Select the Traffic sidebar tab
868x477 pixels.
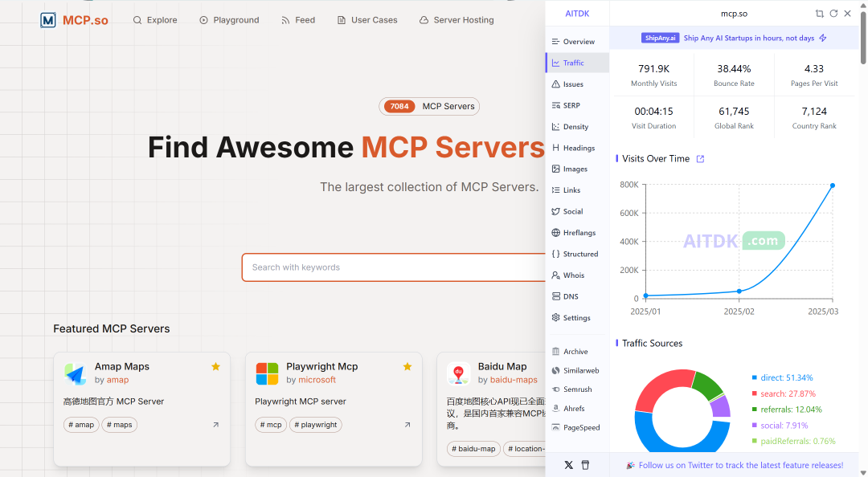tap(577, 63)
